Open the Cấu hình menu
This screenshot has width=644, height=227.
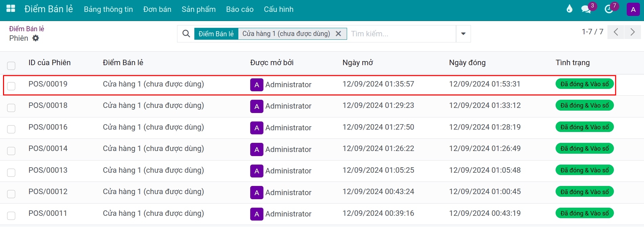pos(278,10)
